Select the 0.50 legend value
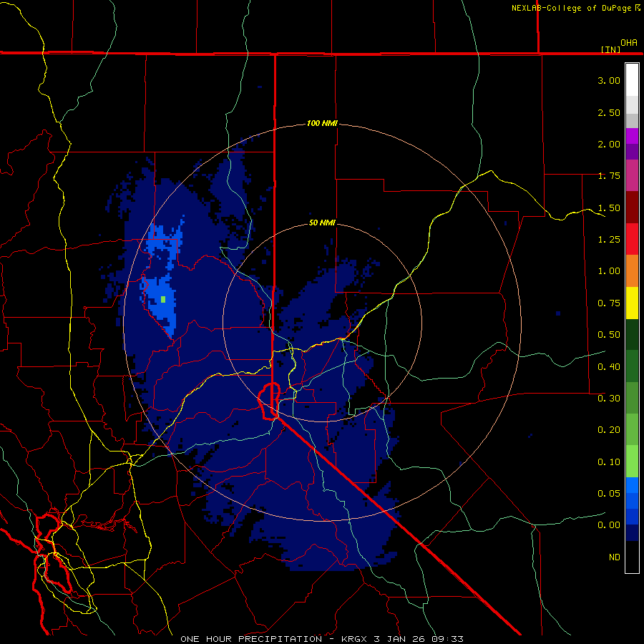 tap(609, 335)
